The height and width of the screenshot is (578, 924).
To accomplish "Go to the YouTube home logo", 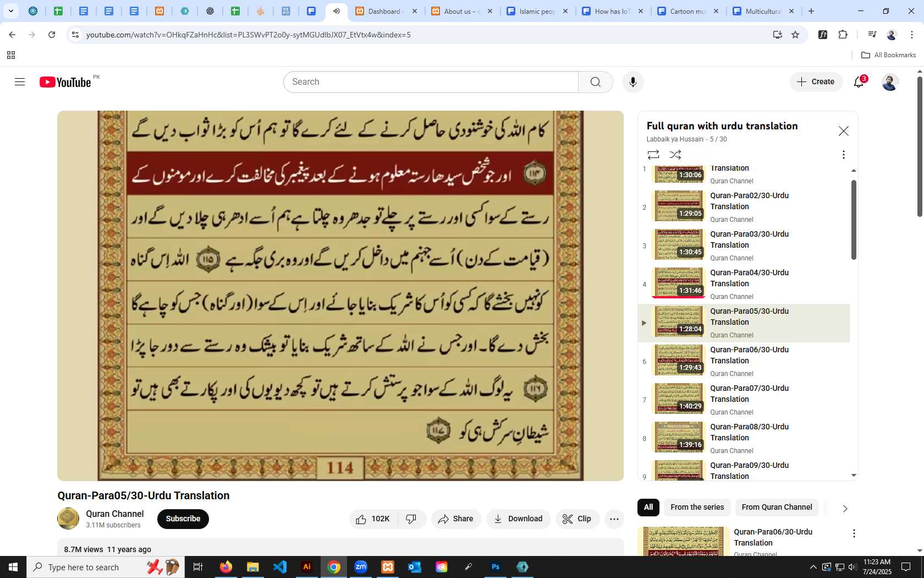I will click(x=65, y=82).
